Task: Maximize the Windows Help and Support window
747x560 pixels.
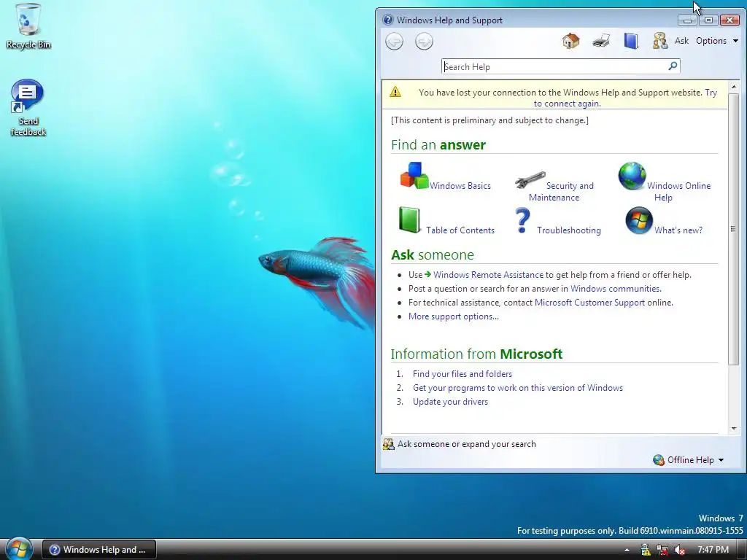Action: click(708, 20)
